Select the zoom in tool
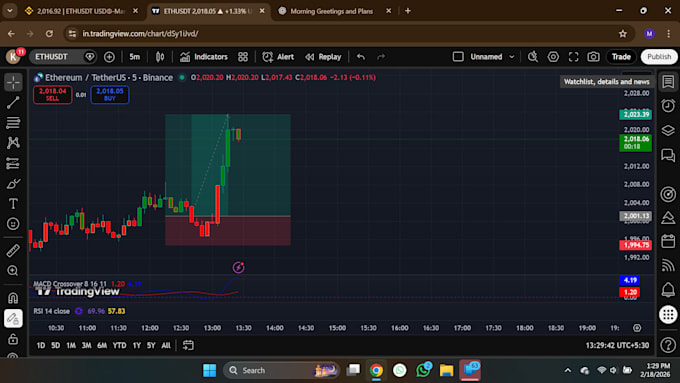This screenshot has width=680, height=383. 13,271
